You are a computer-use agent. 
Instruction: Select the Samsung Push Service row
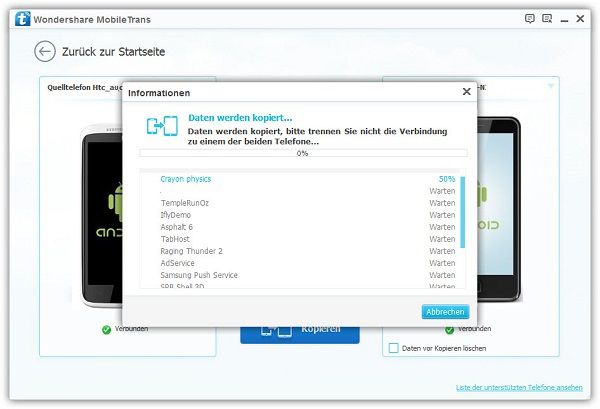pos(302,275)
